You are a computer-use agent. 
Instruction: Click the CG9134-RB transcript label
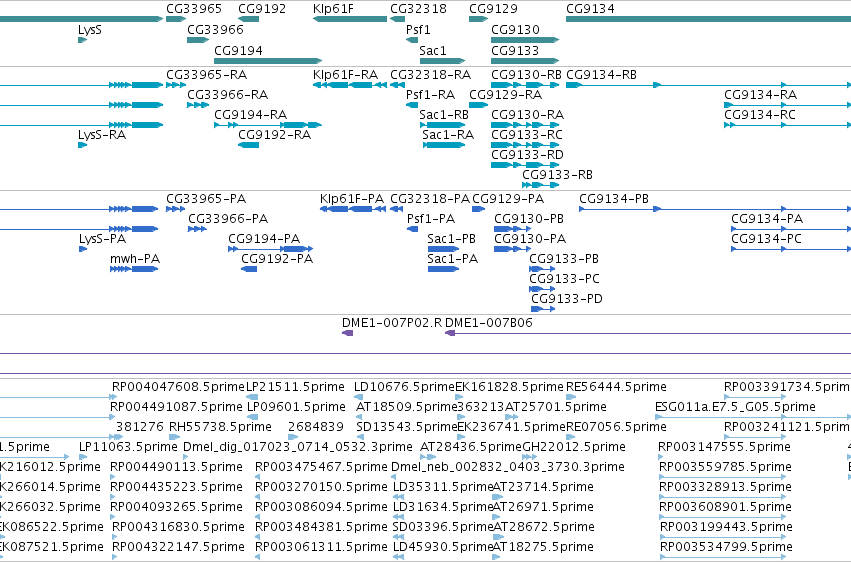point(601,74)
